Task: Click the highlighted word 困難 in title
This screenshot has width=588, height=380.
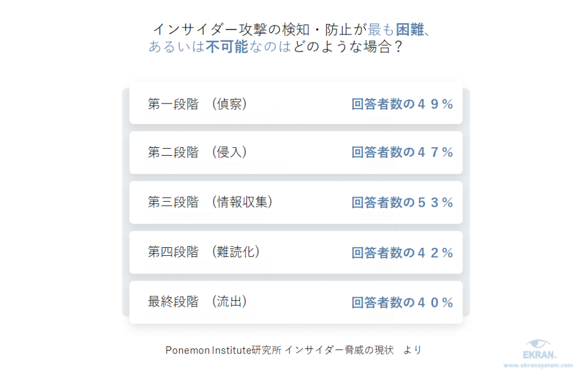Action: tap(410, 29)
